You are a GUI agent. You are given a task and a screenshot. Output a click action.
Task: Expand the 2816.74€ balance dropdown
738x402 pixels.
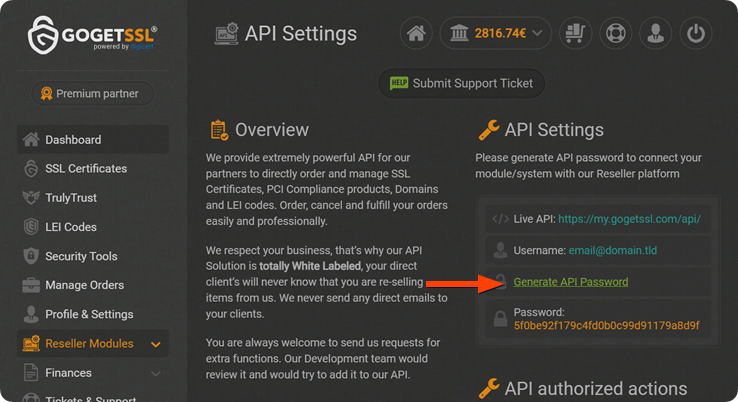pos(537,33)
